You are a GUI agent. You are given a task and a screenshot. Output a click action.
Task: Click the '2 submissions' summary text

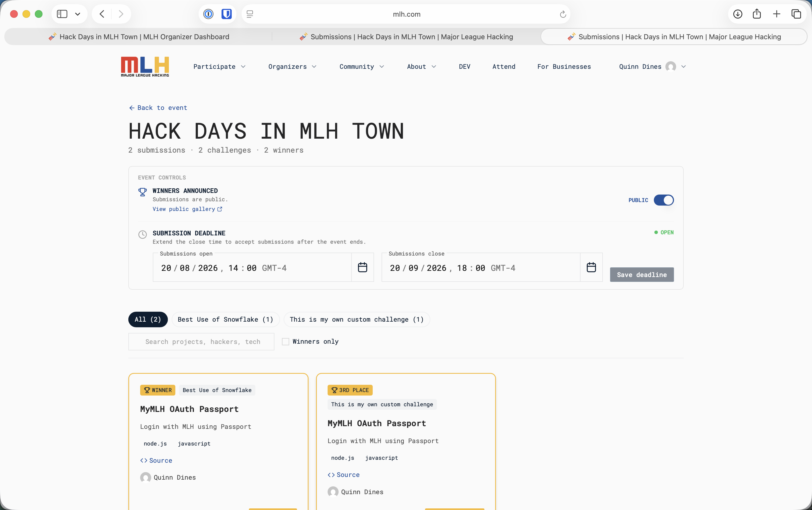pos(157,150)
